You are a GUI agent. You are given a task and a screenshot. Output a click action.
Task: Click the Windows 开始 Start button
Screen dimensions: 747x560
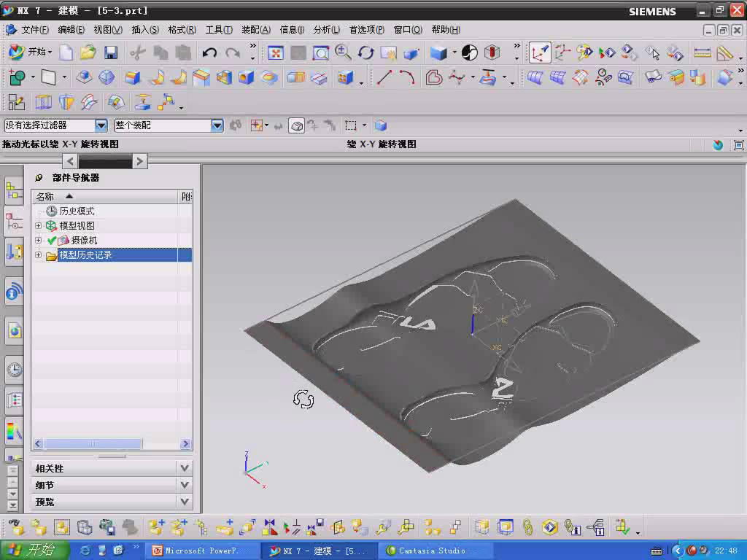pos(34,551)
